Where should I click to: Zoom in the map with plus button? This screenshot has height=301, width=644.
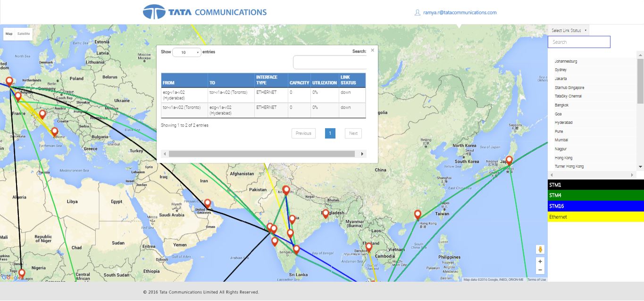point(540,261)
